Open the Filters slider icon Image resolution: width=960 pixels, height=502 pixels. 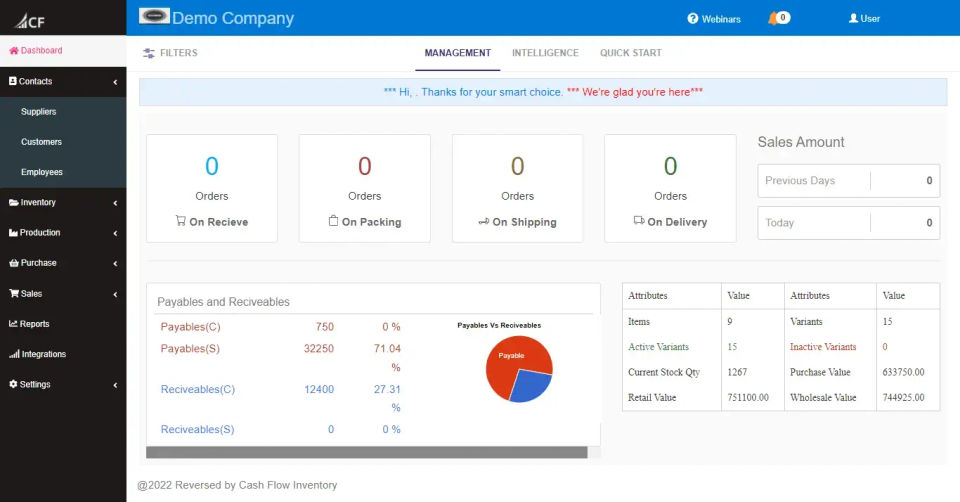coord(149,53)
